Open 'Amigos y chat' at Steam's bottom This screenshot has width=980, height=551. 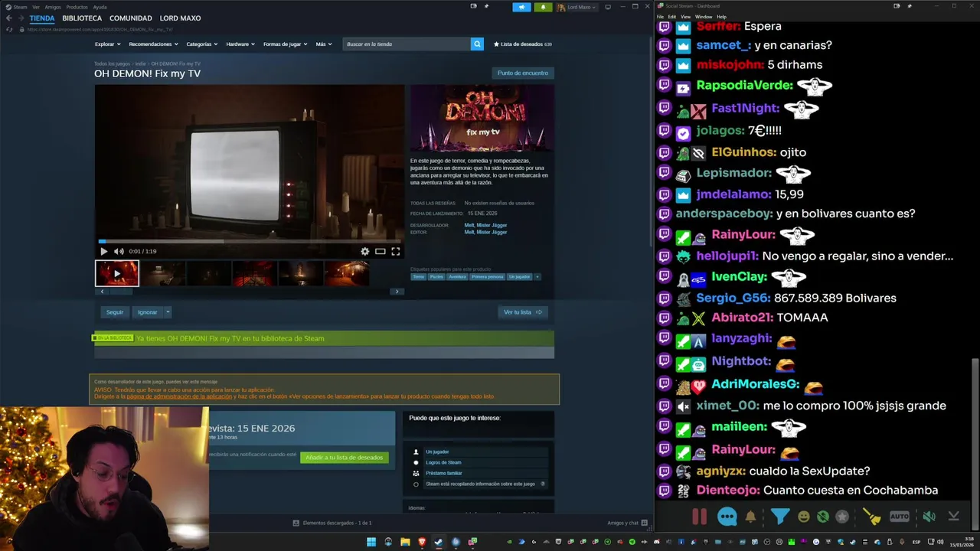tap(627, 523)
